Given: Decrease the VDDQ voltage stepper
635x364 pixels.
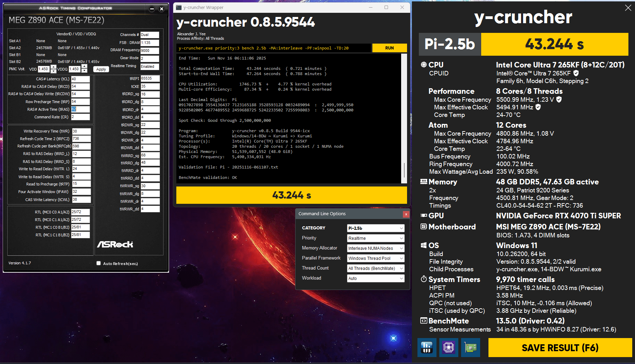Looking at the screenshot, I should point(84,71).
